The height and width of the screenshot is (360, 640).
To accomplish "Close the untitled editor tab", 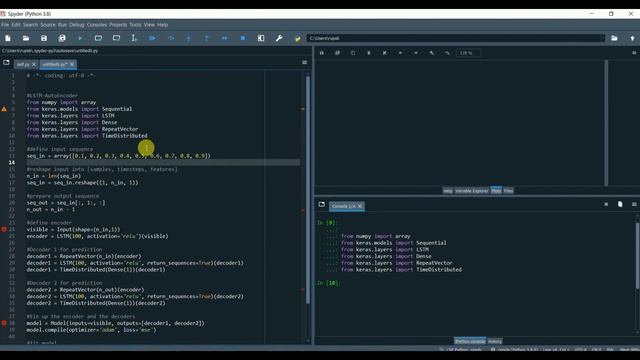I will (72, 64).
